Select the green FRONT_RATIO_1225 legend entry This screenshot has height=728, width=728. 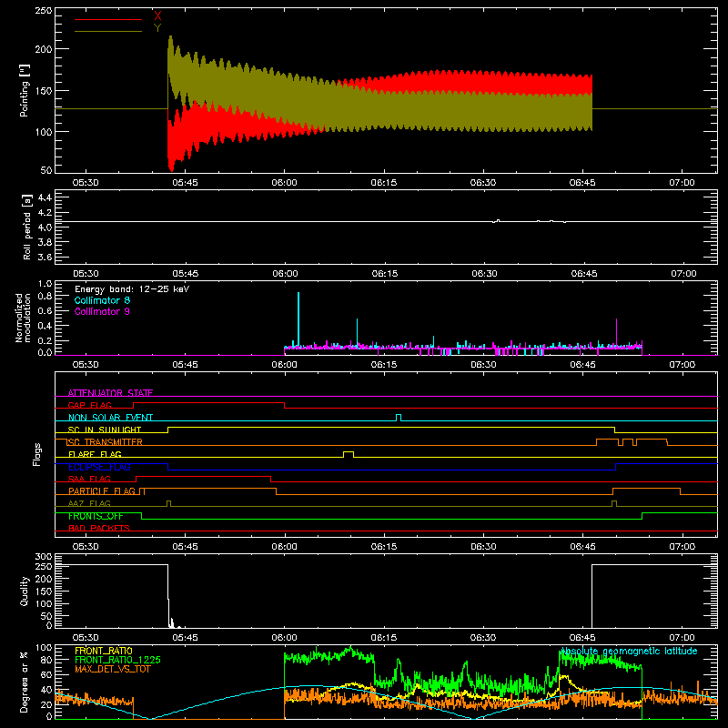117,660
